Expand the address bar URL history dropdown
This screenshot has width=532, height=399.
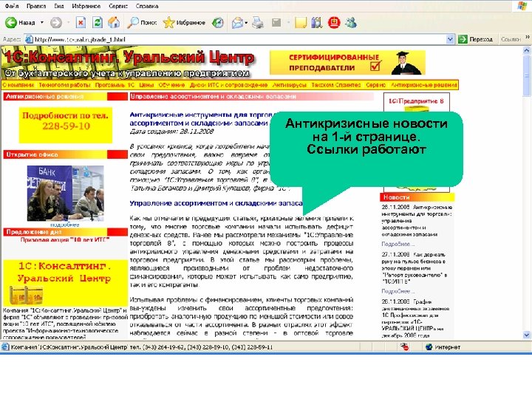coord(450,39)
